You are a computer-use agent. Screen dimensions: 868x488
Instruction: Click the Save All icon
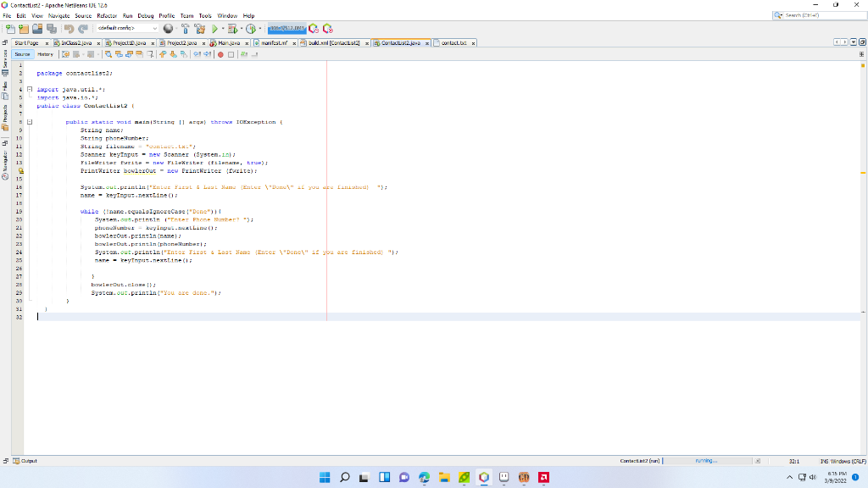53,28
